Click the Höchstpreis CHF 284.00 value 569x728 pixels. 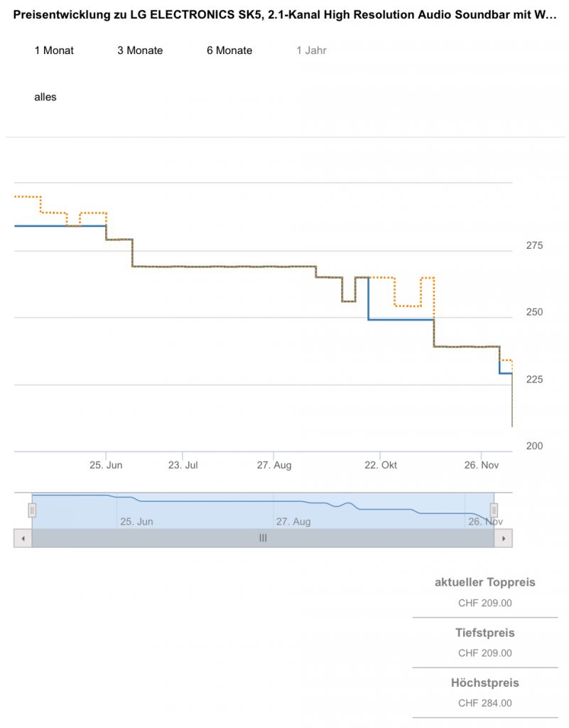(x=484, y=703)
